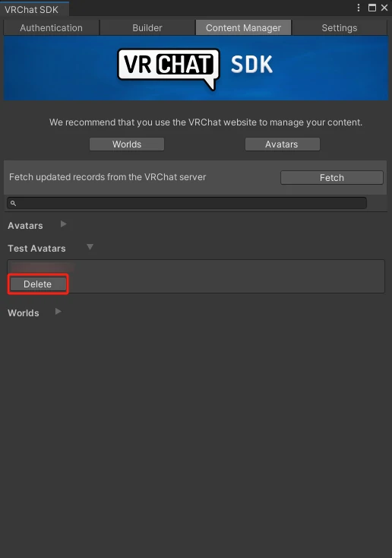Expand the Worlds section arrow

[x=58, y=312]
